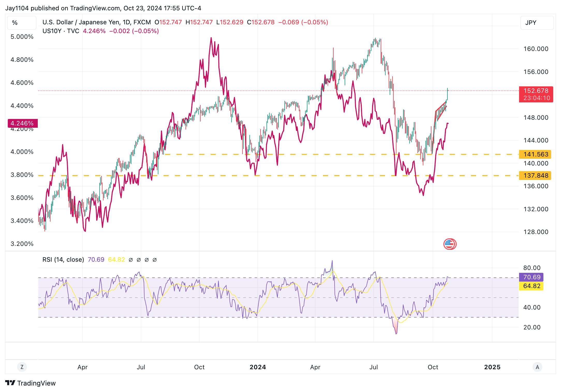Click the O152.747 open value in legend
561x392 pixels.
[x=168, y=22]
